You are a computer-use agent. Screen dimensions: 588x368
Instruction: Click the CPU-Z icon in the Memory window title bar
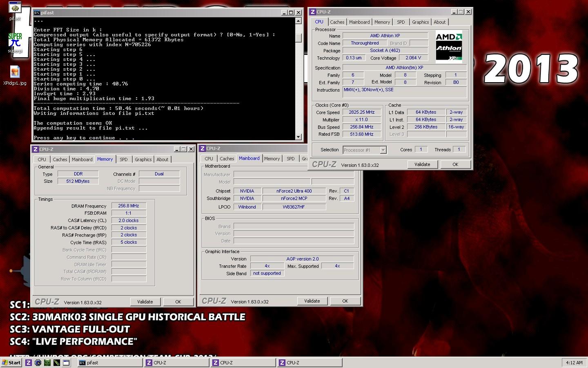click(x=36, y=149)
